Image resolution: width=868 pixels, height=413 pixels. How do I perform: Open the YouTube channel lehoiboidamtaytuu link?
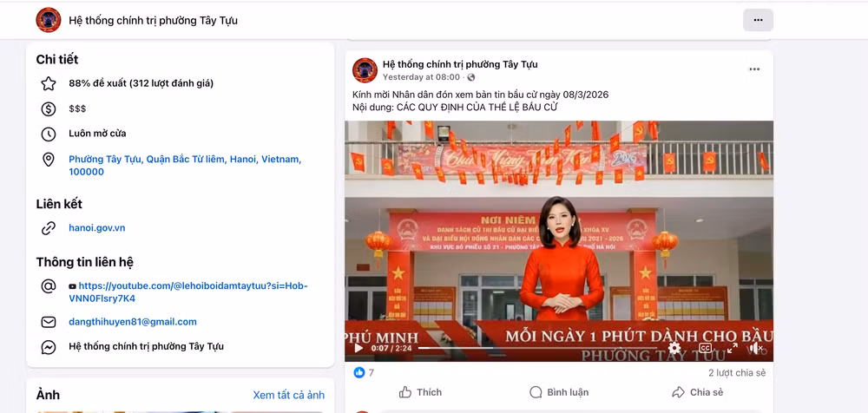point(188,292)
